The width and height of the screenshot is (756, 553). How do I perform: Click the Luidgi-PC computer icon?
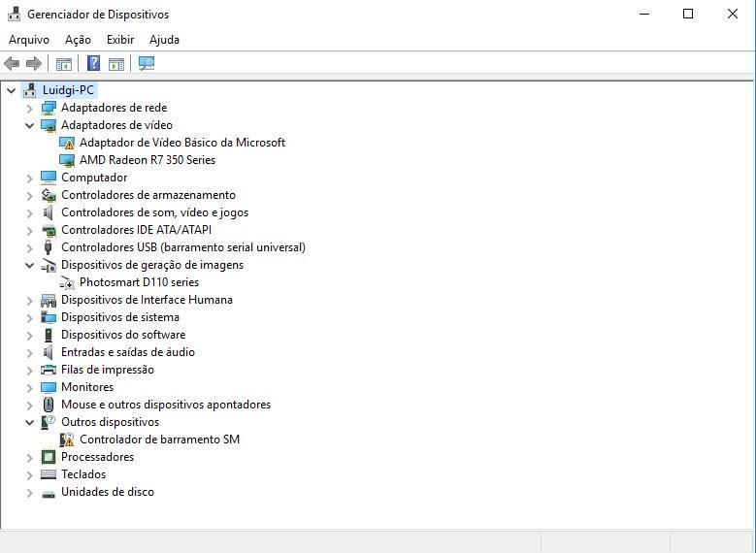click(29, 90)
